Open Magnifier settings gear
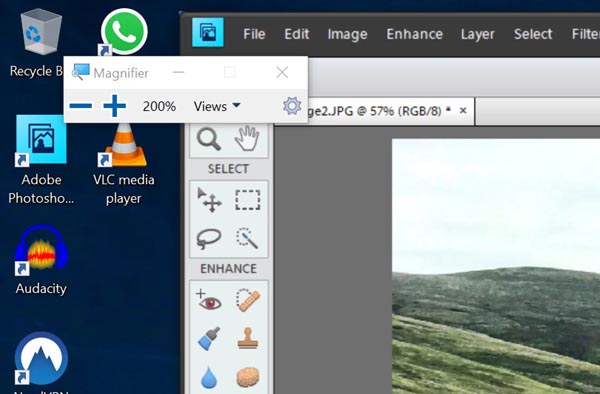Screen dimensions: 600x394 click(292, 106)
